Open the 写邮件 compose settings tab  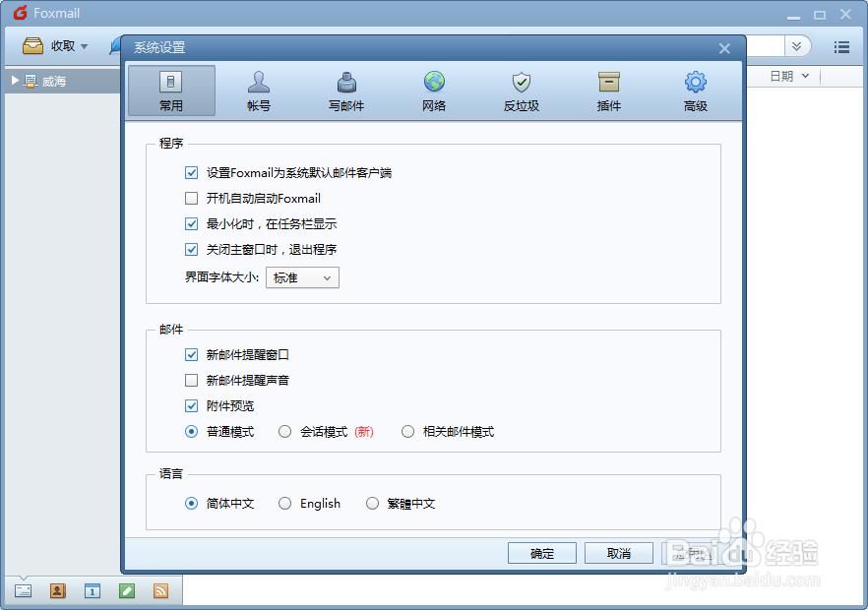pos(346,91)
